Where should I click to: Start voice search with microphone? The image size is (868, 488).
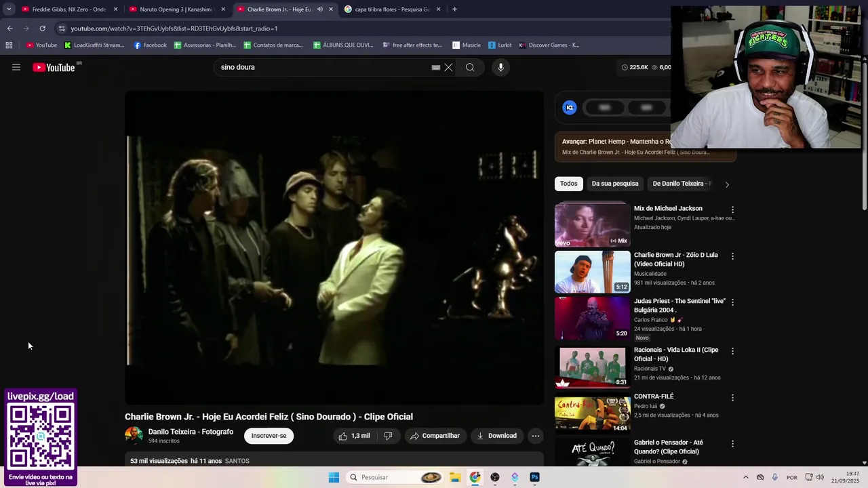pos(500,67)
